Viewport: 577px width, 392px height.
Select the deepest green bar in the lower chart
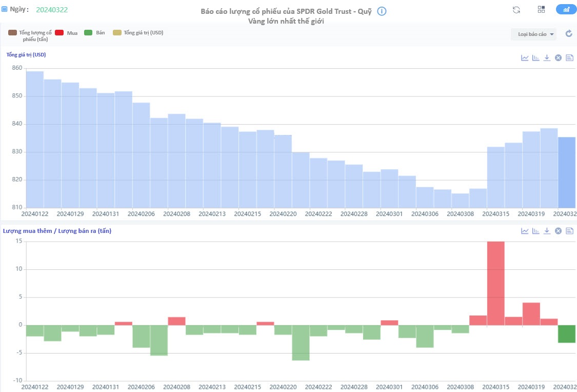301,343
